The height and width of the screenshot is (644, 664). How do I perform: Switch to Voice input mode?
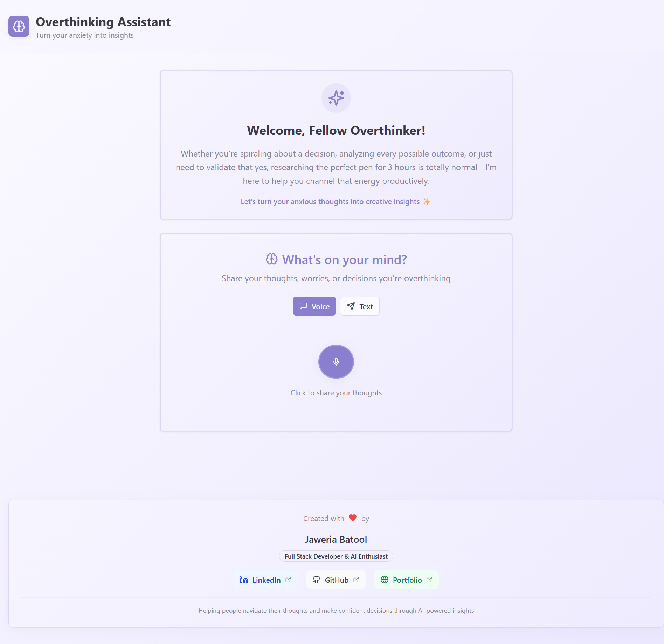(314, 306)
